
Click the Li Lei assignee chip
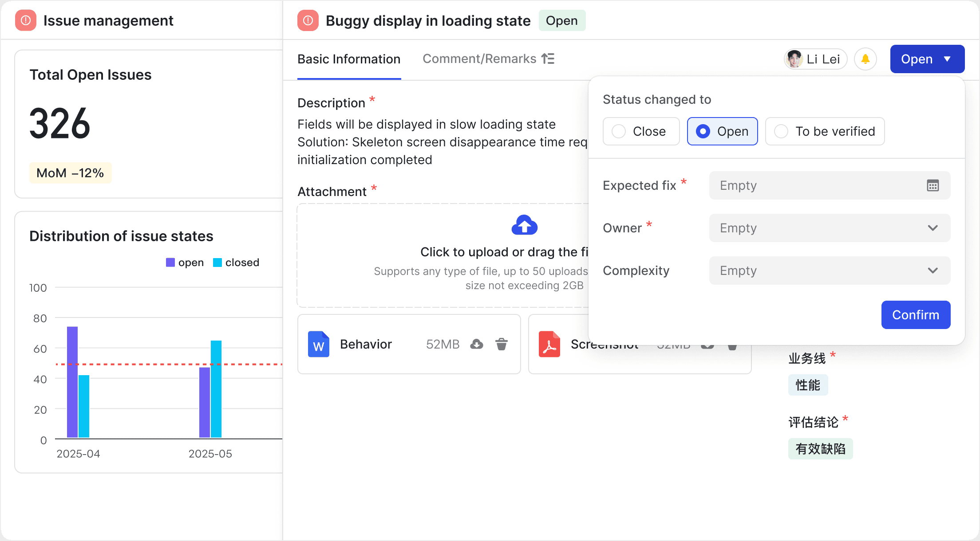(x=815, y=59)
